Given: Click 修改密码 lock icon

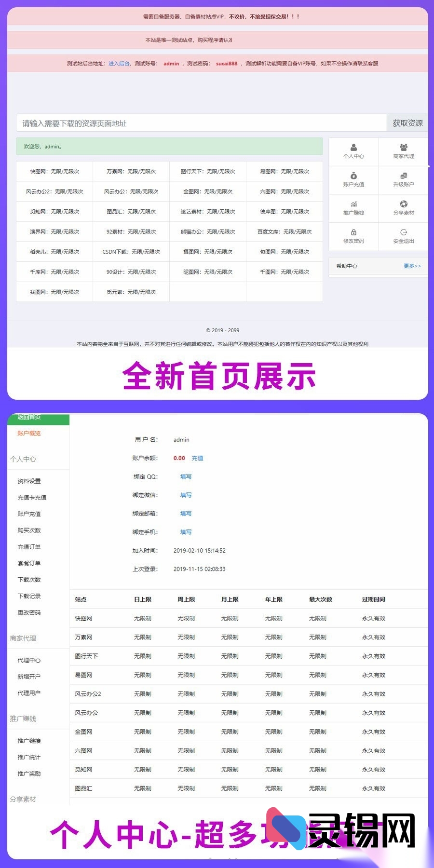Looking at the screenshot, I should (353, 232).
